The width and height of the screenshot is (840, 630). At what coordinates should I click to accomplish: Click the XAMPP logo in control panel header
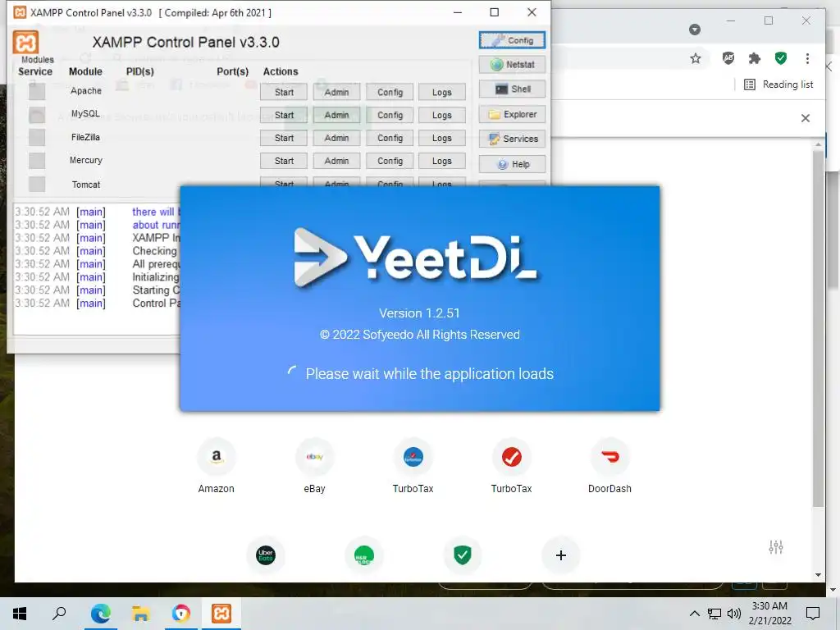25,43
